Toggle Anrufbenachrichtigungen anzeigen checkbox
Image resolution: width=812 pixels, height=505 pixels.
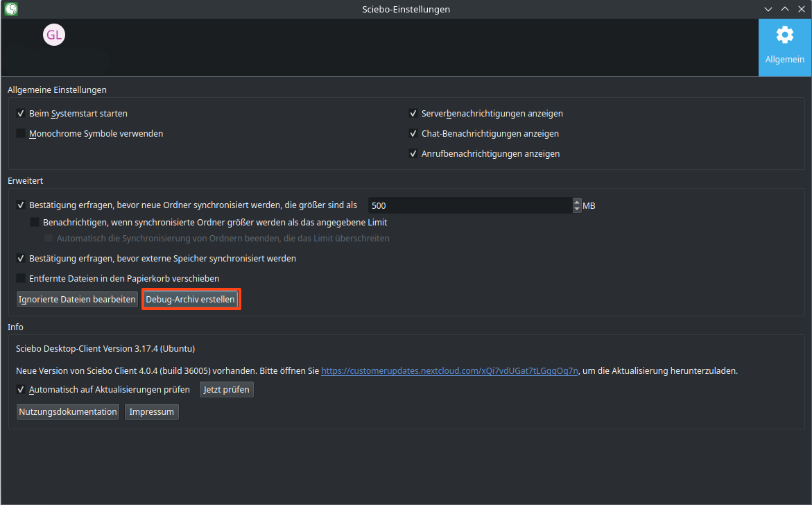[x=414, y=154]
